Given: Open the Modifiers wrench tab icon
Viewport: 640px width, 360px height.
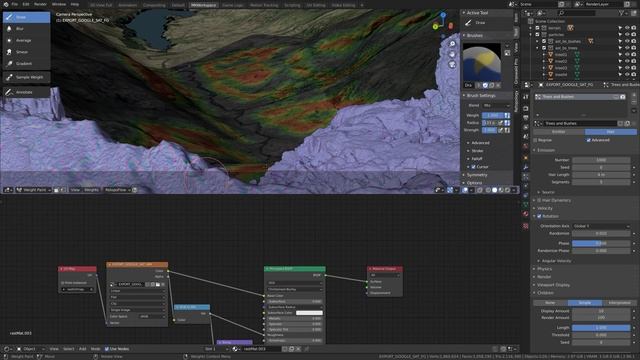Looking at the screenshot, I should tap(526, 167).
